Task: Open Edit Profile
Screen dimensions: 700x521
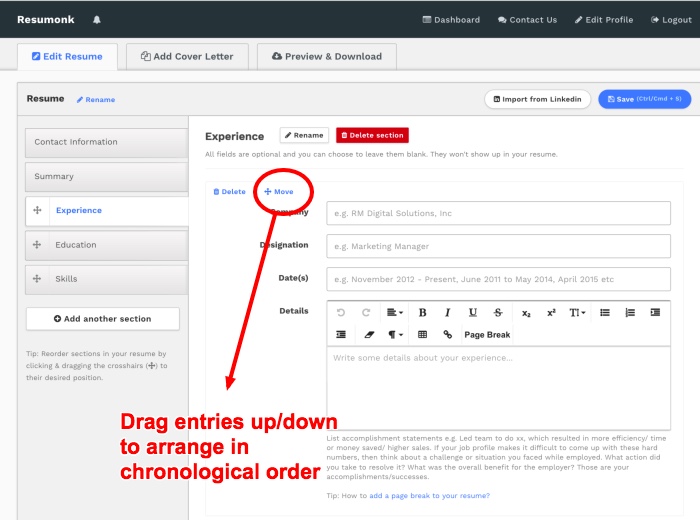Action: pyautogui.click(x=604, y=20)
